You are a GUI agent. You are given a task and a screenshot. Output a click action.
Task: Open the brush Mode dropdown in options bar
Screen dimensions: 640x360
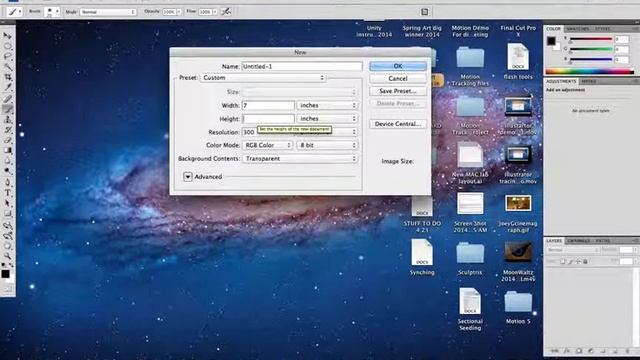click(108, 12)
